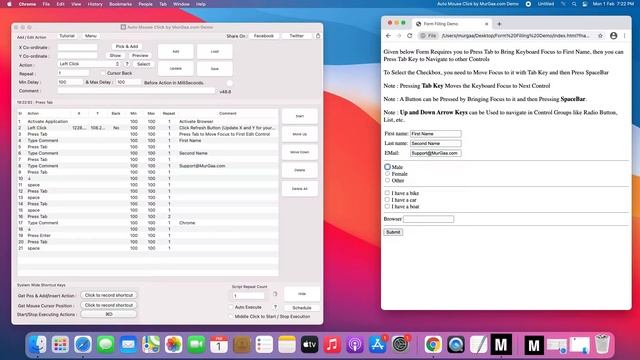Open Trash in the dock
The height and width of the screenshot is (360, 640).
click(x=602, y=344)
